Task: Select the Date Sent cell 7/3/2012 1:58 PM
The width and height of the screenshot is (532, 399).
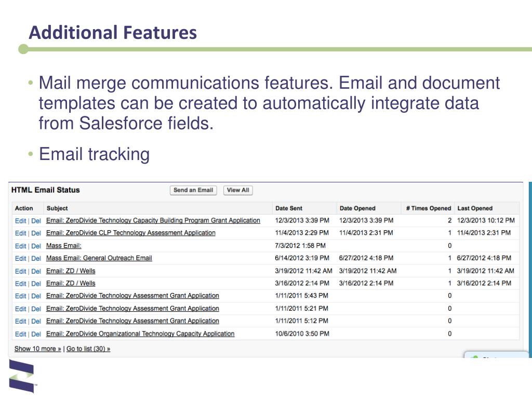Action: coord(300,246)
